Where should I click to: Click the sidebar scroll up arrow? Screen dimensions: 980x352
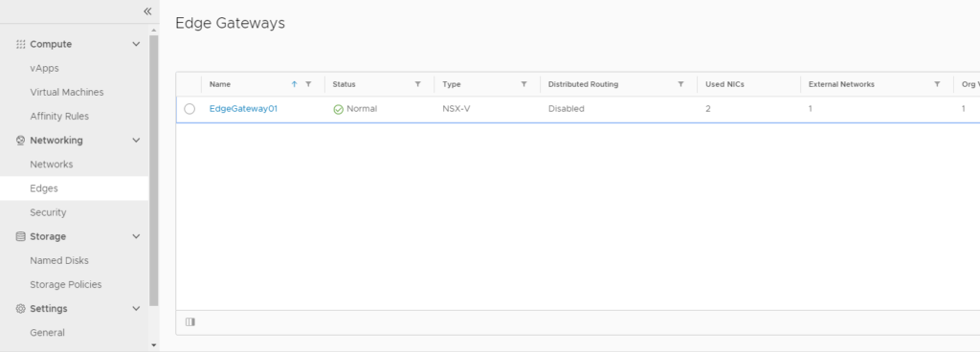tap(154, 30)
